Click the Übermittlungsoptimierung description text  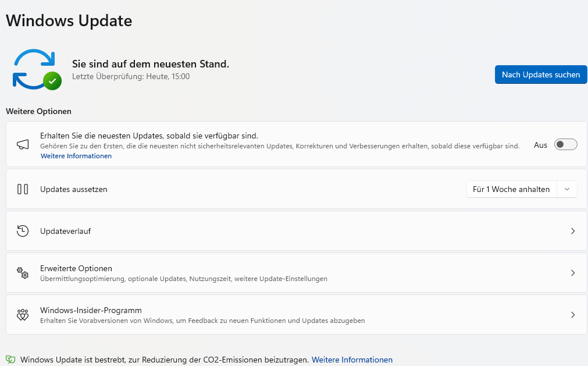pyautogui.click(x=184, y=279)
